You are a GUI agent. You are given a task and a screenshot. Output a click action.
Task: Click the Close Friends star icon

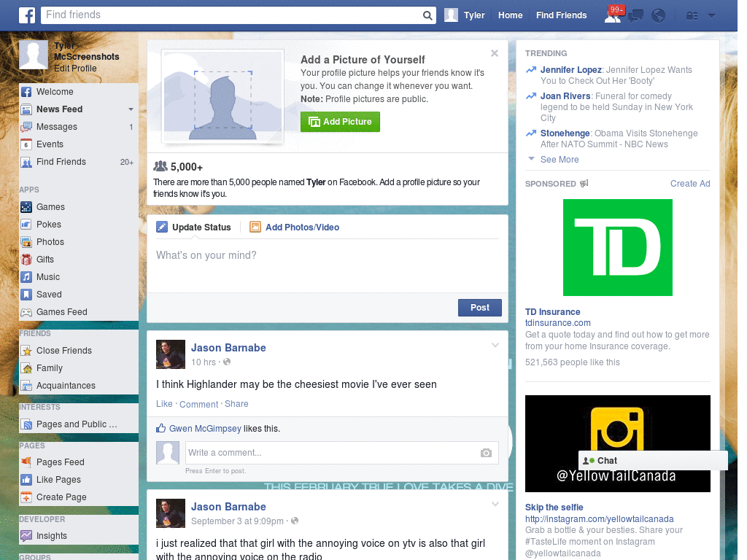click(27, 351)
